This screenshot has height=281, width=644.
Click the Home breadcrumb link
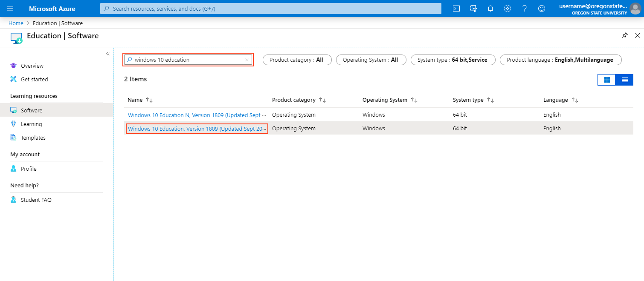pos(16,23)
